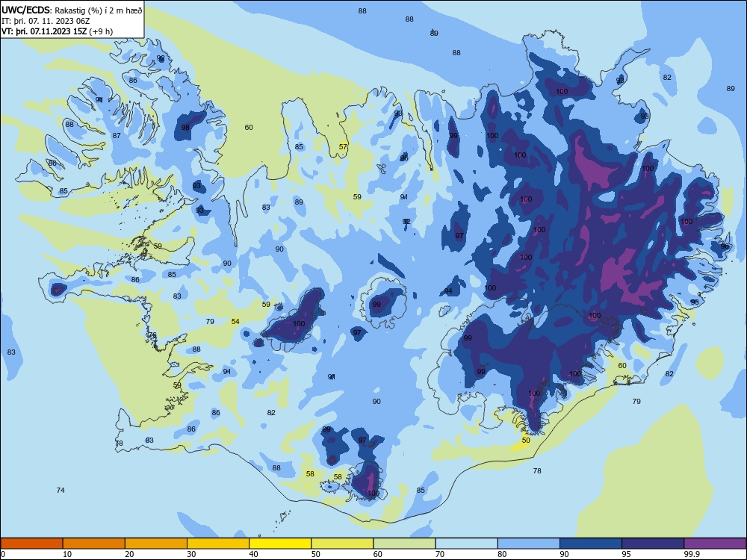Image resolution: width=747 pixels, height=560 pixels.
Task: Pick the pale green 60–70 legend swatch
Action: click(x=404, y=544)
